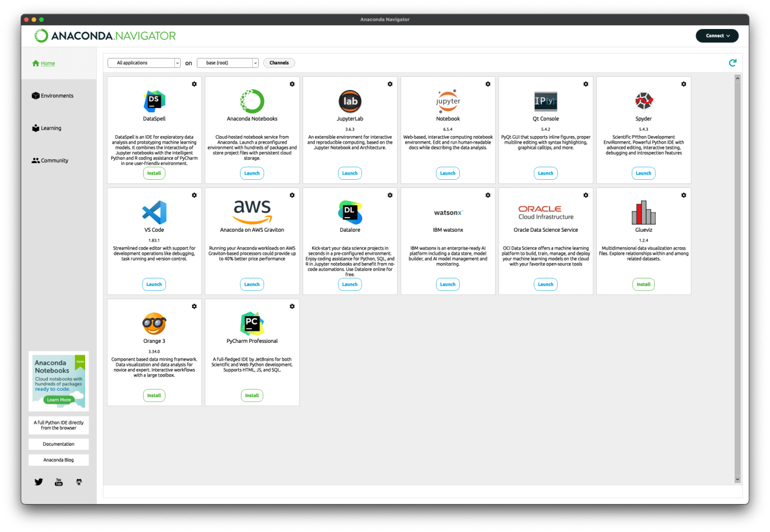Refresh the applications list icon

tap(733, 63)
